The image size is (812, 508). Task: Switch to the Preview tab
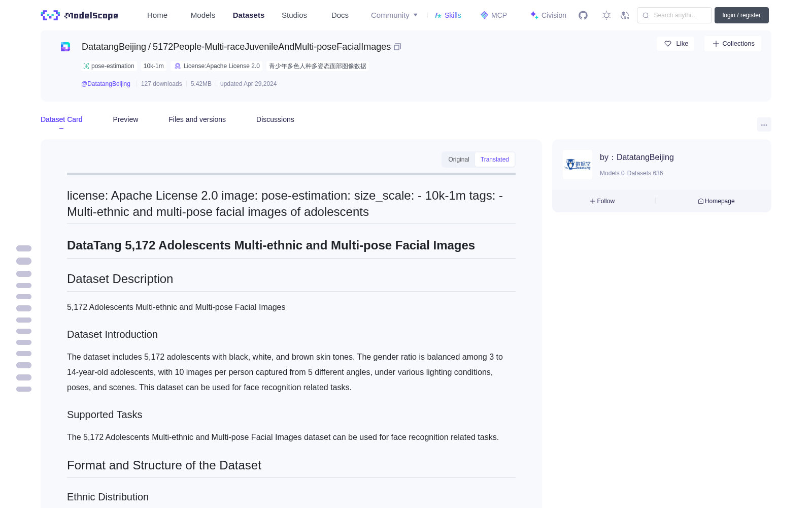125,119
